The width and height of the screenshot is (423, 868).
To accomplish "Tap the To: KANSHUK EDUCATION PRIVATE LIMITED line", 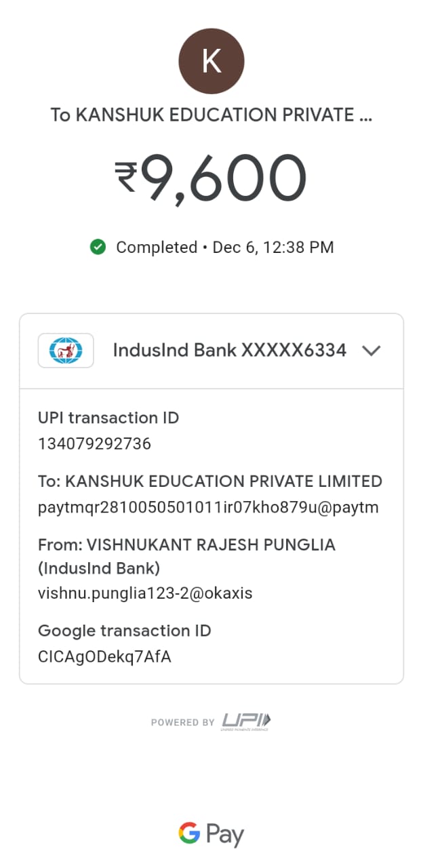I will pyautogui.click(x=210, y=481).
